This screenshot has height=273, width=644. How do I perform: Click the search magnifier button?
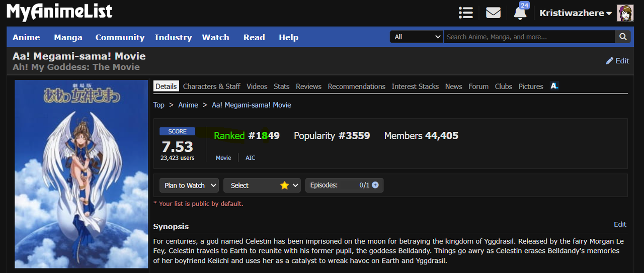pyautogui.click(x=623, y=37)
